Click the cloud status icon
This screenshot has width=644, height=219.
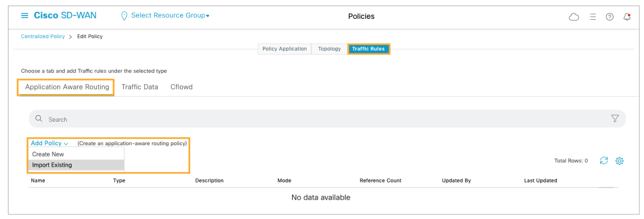(574, 17)
